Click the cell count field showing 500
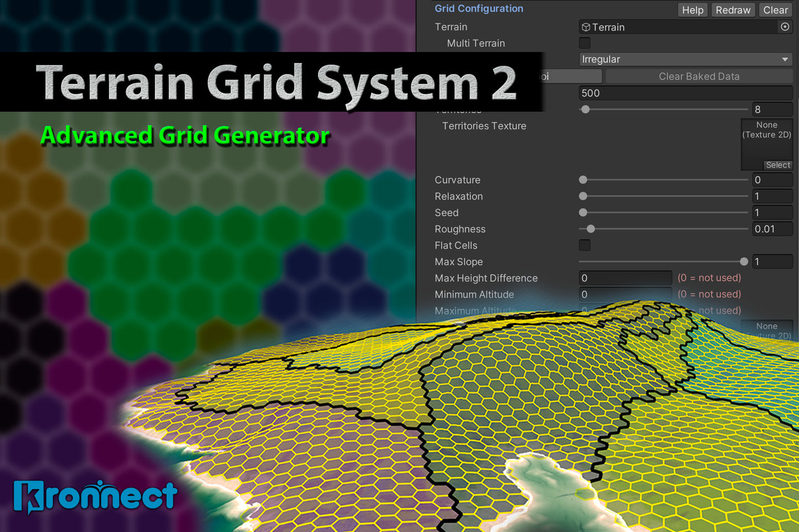Viewport: 799px width, 532px height. point(685,93)
